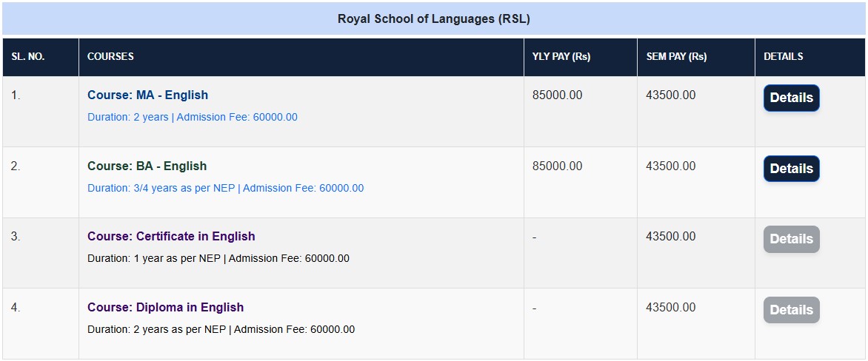Select the SEM PAY (Rs) column header

pos(676,57)
